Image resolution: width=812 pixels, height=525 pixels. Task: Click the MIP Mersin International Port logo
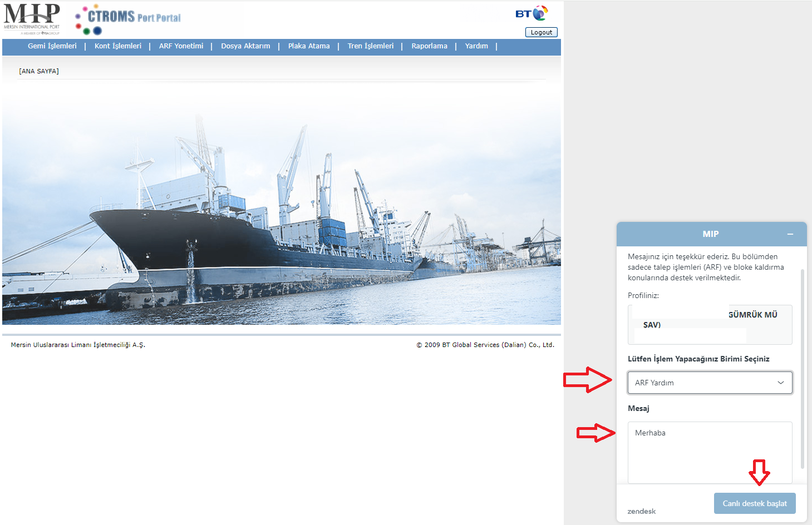pos(32,19)
